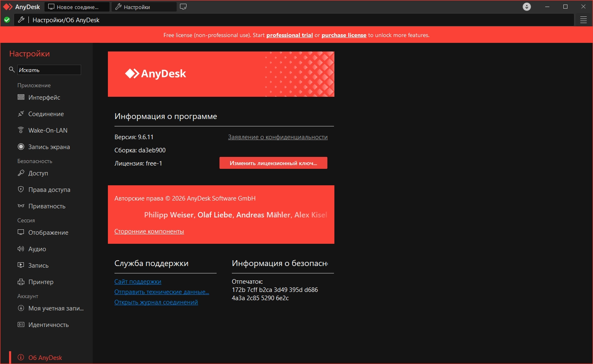The height and width of the screenshot is (364, 593).
Task: Follow the purchase license link
Action: (x=344, y=35)
